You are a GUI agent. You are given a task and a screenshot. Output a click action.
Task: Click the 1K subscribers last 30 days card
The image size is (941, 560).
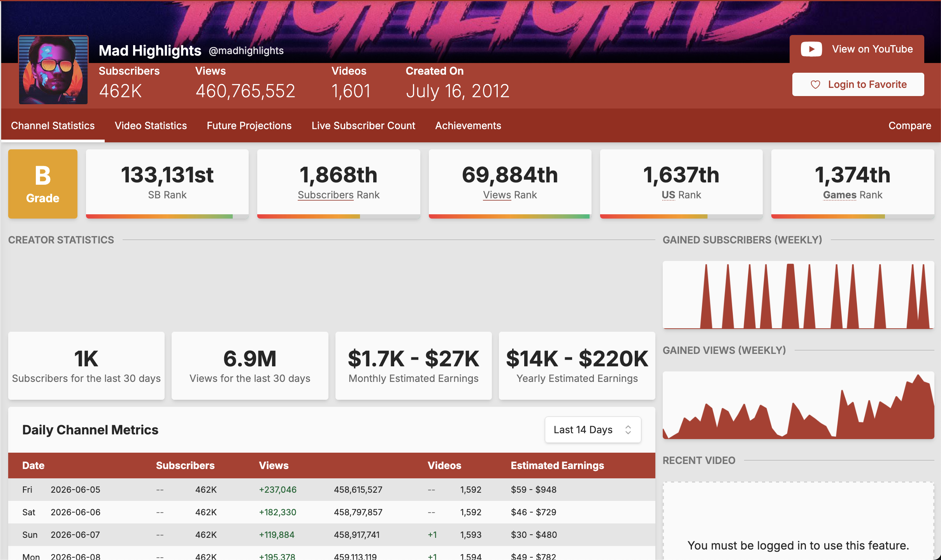pyautogui.click(x=86, y=366)
